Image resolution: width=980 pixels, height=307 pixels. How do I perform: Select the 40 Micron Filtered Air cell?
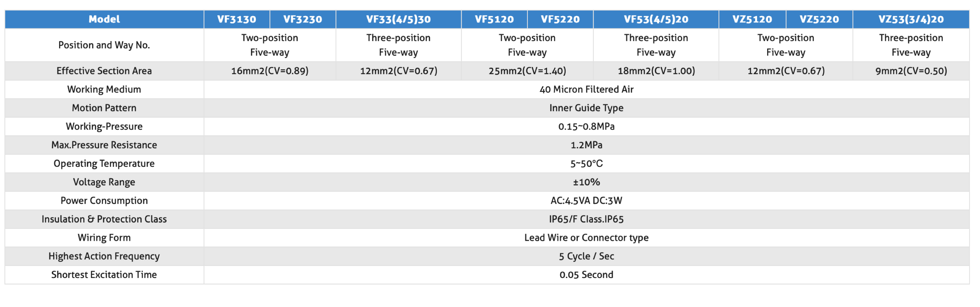pyautogui.click(x=586, y=89)
